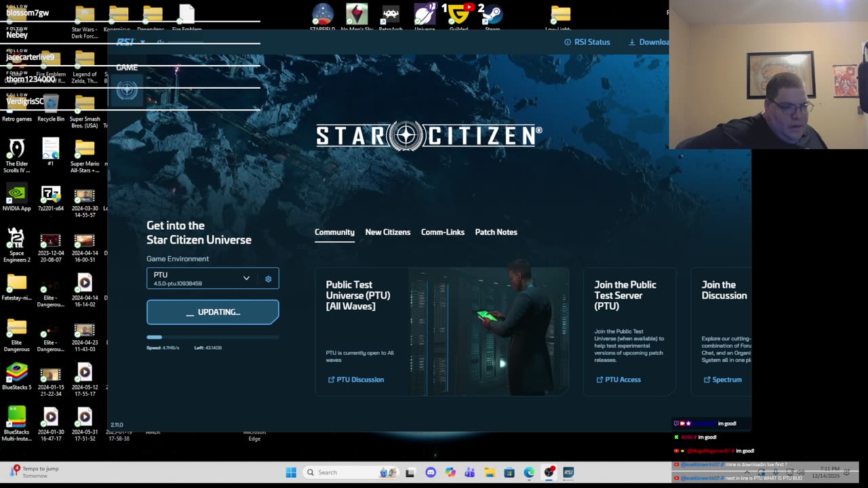The image size is (868, 488).
Task: Open Microsoft Edge from the taskbar
Action: 529,472
